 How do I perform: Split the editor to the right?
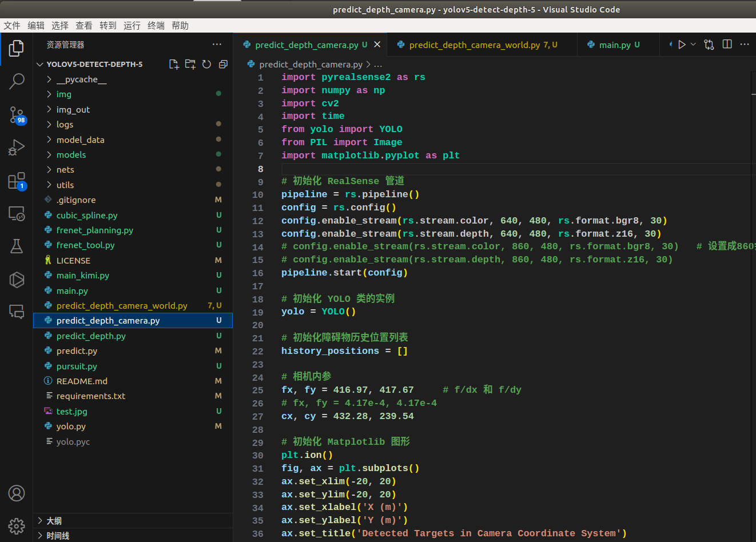[727, 45]
